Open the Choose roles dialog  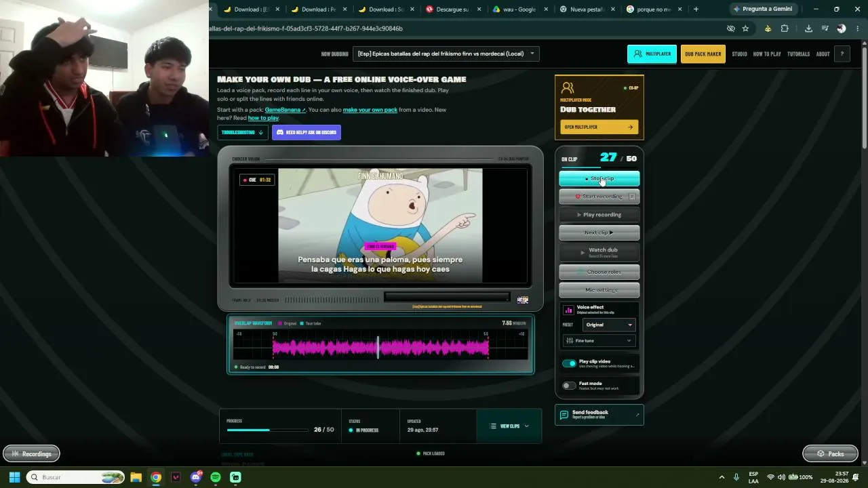click(x=599, y=272)
